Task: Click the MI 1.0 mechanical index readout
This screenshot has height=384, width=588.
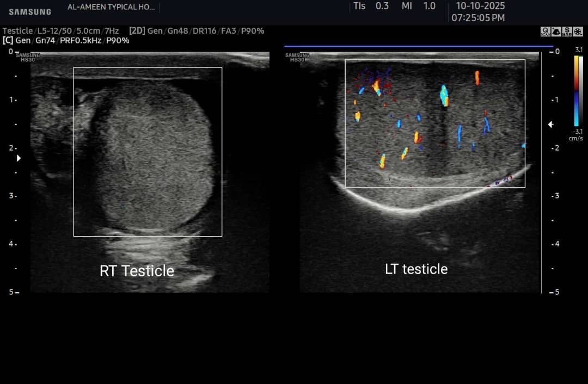Action: tap(419, 6)
